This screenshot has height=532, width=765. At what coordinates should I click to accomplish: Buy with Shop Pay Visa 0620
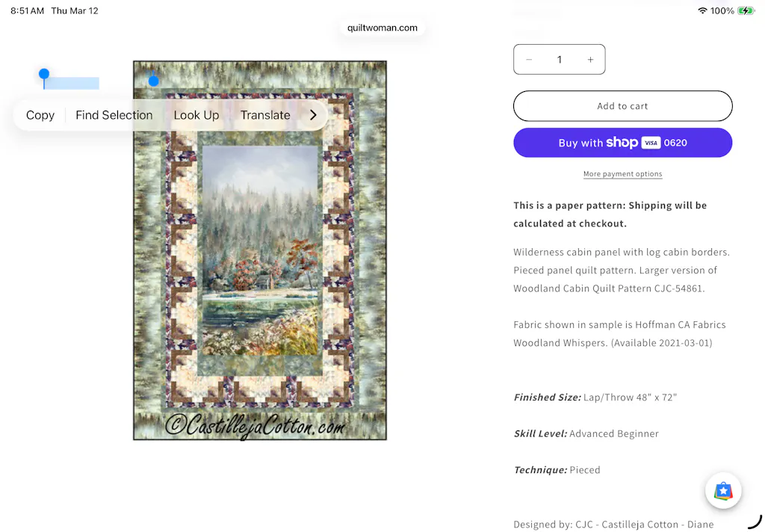coord(622,143)
